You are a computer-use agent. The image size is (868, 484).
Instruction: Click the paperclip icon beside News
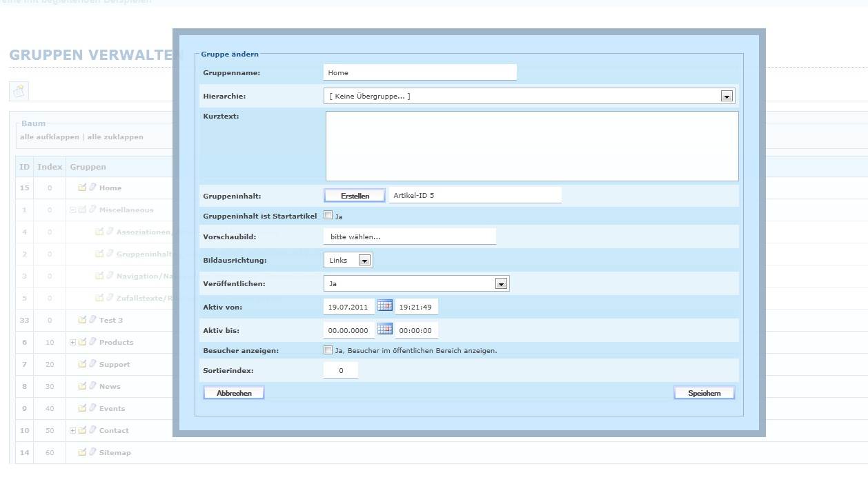click(x=92, y=386)
